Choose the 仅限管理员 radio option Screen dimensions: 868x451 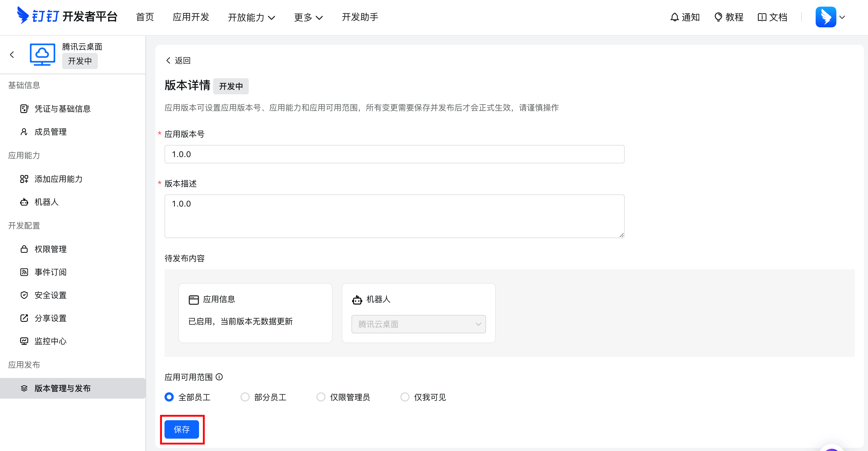point(321,397)
